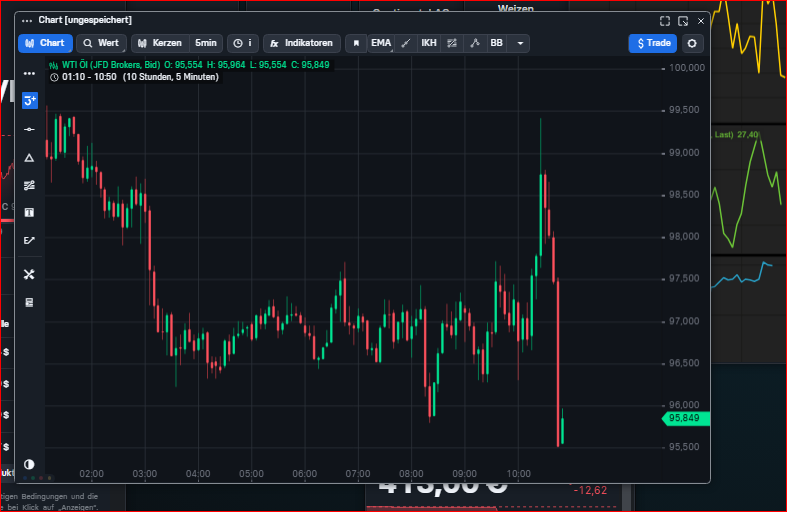
Task: Switch to the Chart view tab
Action: (x=44, y=43)
